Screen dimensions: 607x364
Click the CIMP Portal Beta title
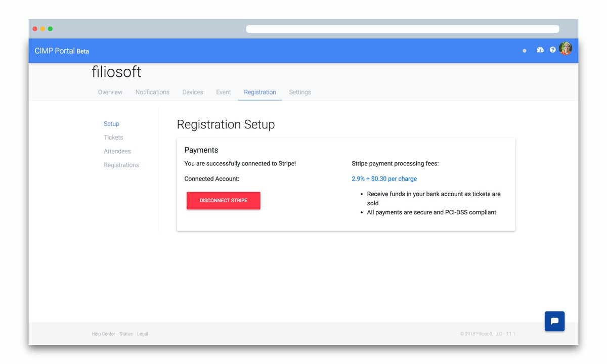[62, 51]
